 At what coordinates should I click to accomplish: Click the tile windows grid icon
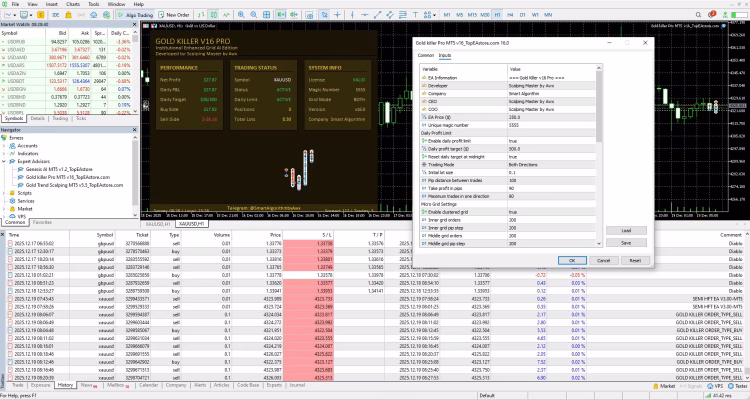[266, 15]
